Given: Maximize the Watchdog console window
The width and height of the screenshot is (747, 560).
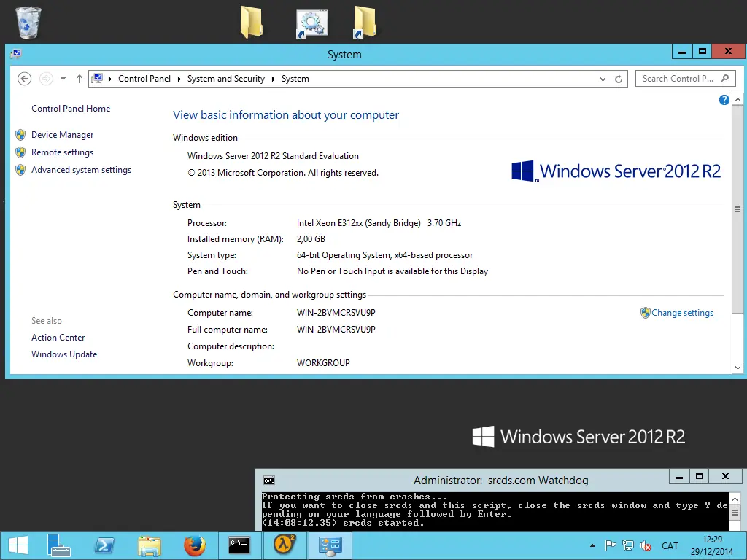Looking at the screenshot, I should pos(700,477).
